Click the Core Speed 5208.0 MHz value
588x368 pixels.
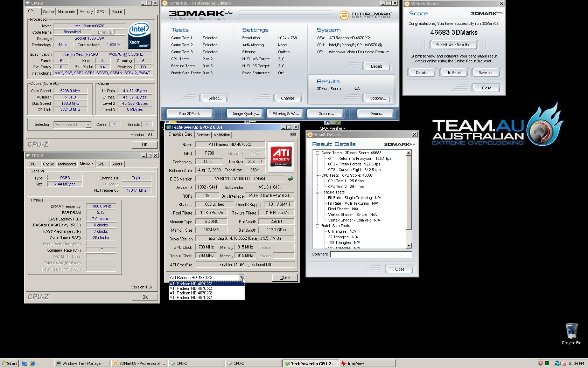(x=70, y=91)
